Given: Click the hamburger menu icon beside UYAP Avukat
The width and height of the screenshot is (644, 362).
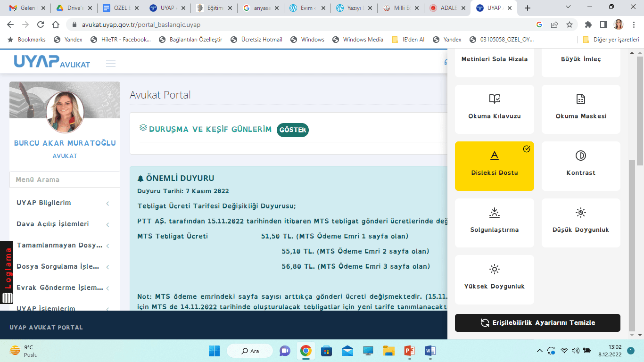Looking at the screenshot, I should (x=111, y=64).
